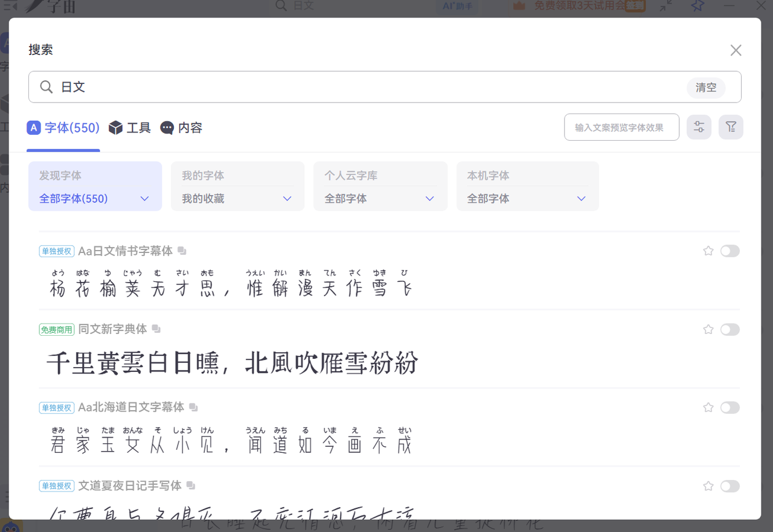Toggle on the 同文新字典体 font
The height and width of the screenshot is (532, 773).
coord(730,329)
